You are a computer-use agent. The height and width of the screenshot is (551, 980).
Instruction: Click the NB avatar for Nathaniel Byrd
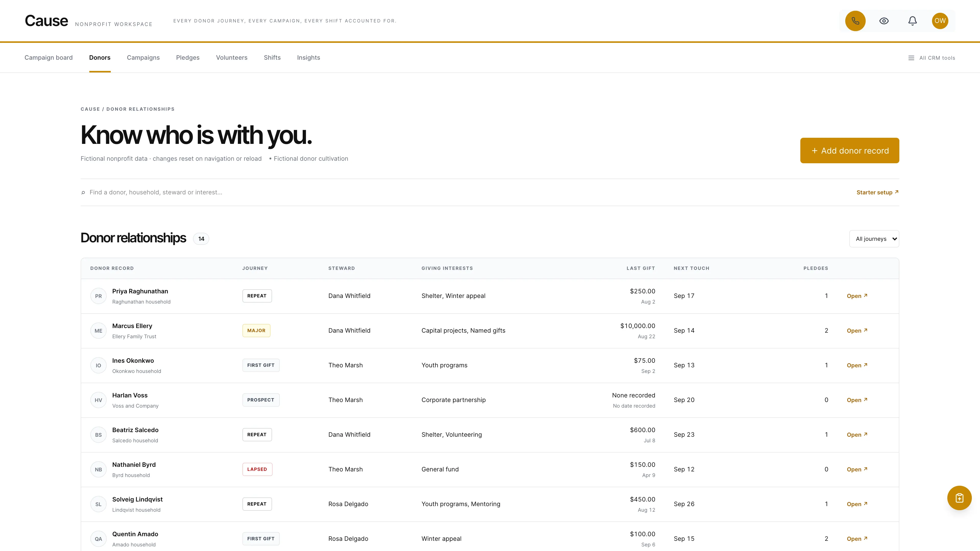coord(99,470)
